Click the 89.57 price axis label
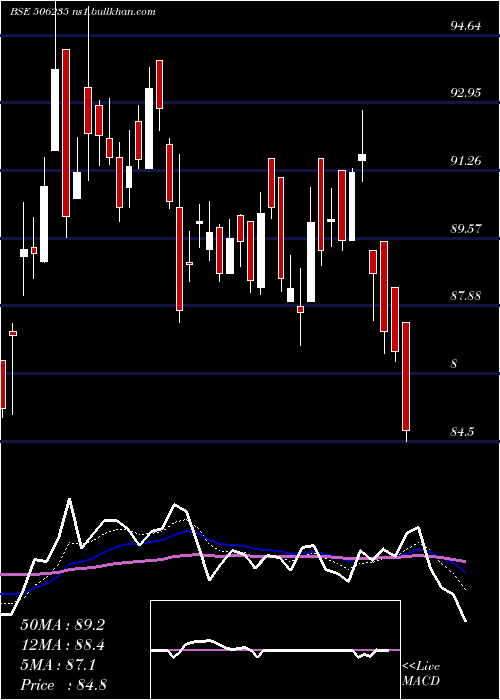The image size is (500, 700). click(466, 229)
